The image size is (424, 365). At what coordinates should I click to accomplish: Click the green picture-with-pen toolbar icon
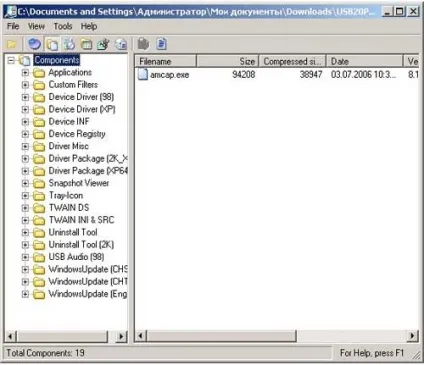pos(103,44)
